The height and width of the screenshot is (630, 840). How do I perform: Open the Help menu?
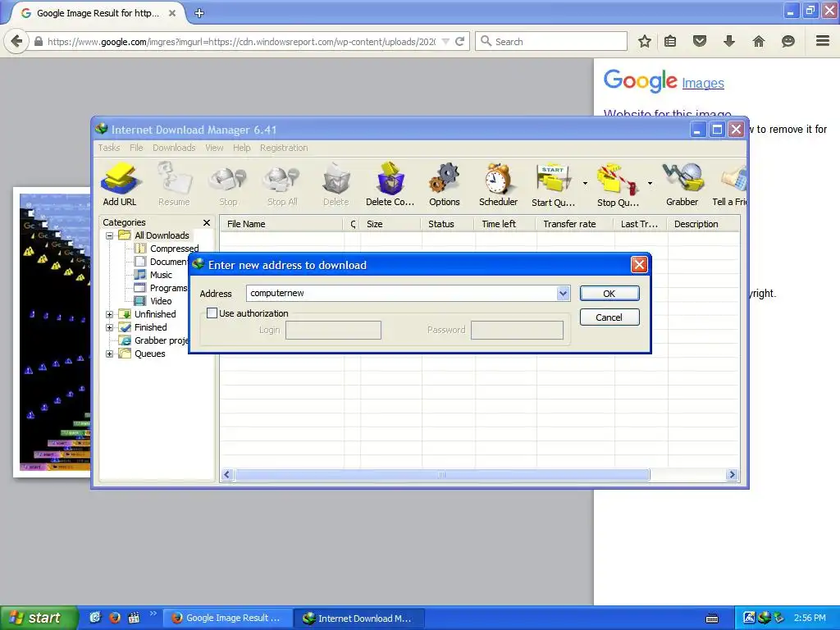click(242, 148)
